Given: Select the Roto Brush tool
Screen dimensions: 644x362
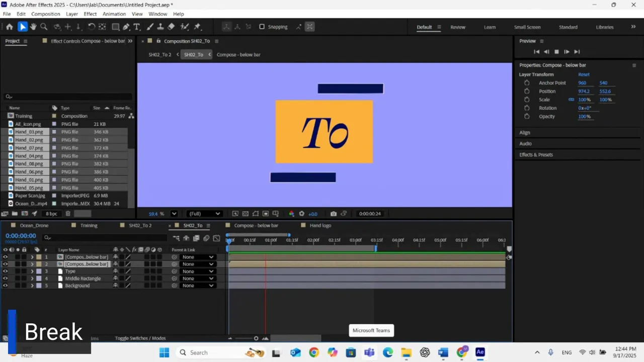Looking at the screenshot, I should pos(185,27).
